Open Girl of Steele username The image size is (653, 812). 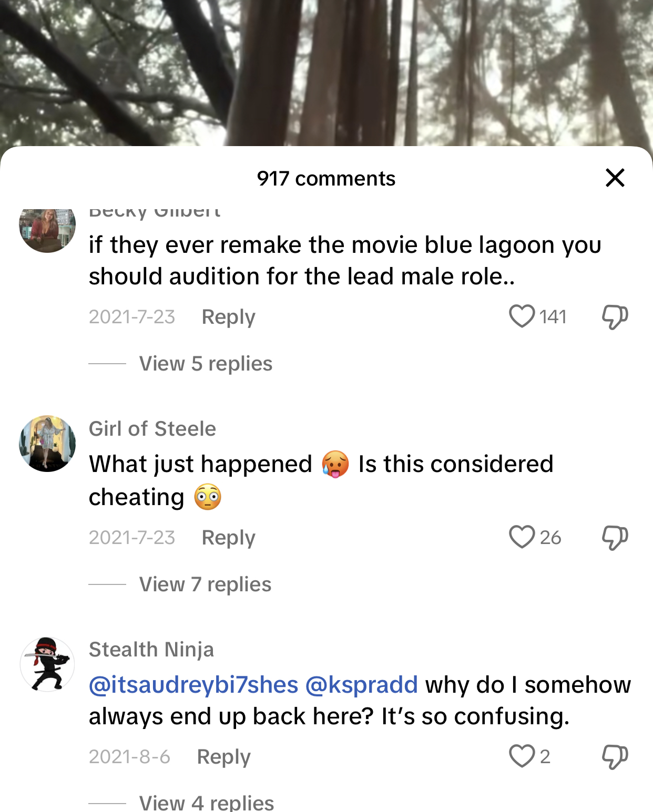pyautogui.click(x=152, y=429)
